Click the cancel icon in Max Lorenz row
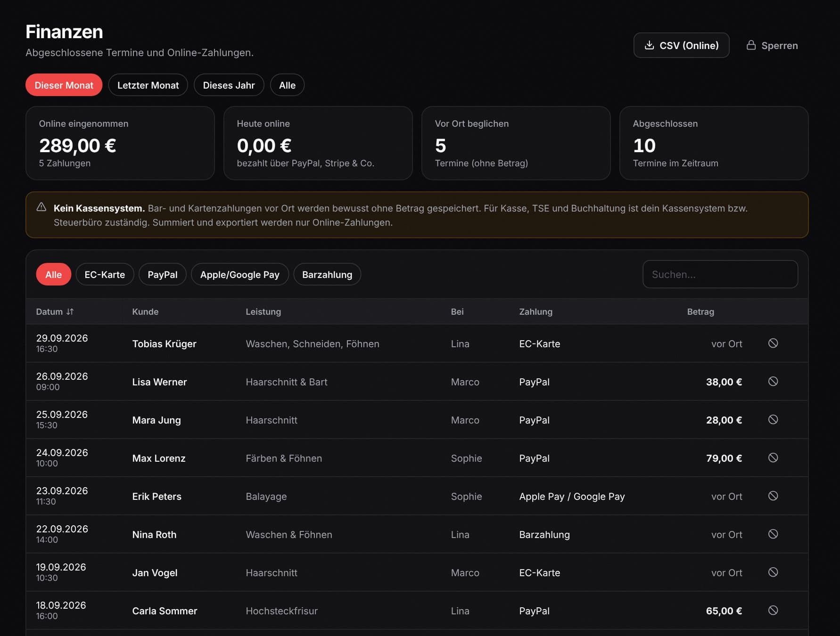 point(773,457)
